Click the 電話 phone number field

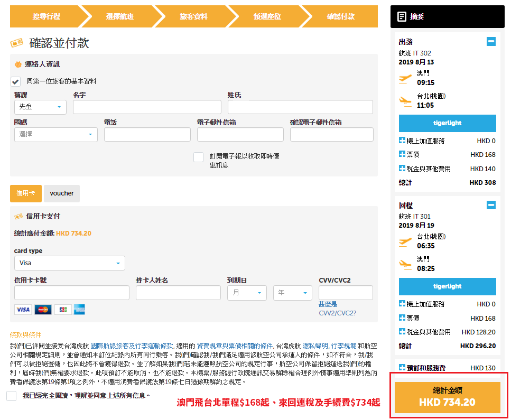[147, 135]
